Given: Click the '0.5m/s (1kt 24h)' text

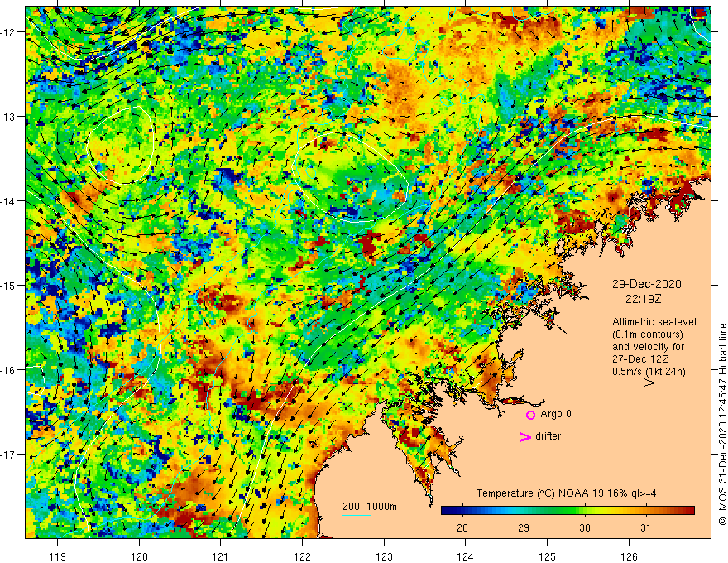Looking at the screenshot, I should tap(649, 372).
